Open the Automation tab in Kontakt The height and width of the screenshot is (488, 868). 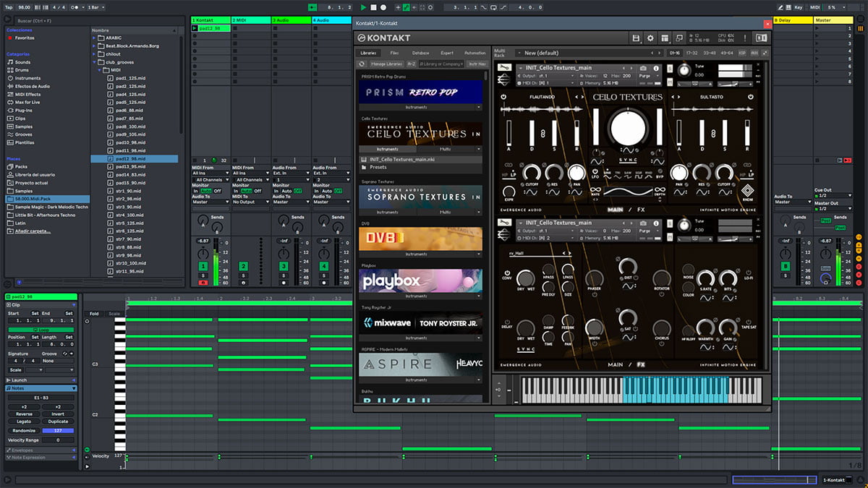coord(475,53)
